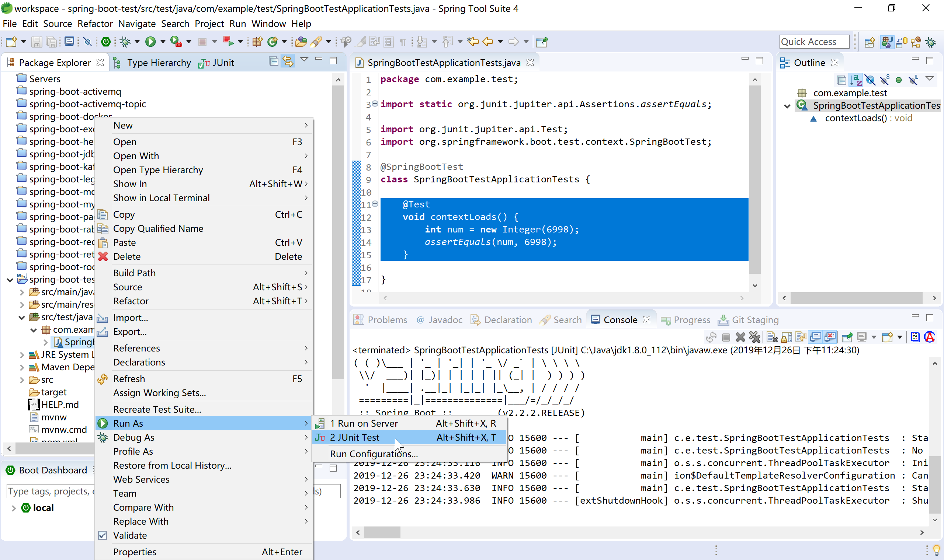The height and width of the screenshot is (560, 944).
Task: Switch to the Debug perspective bug icon
Action: (x=931, y=42)
